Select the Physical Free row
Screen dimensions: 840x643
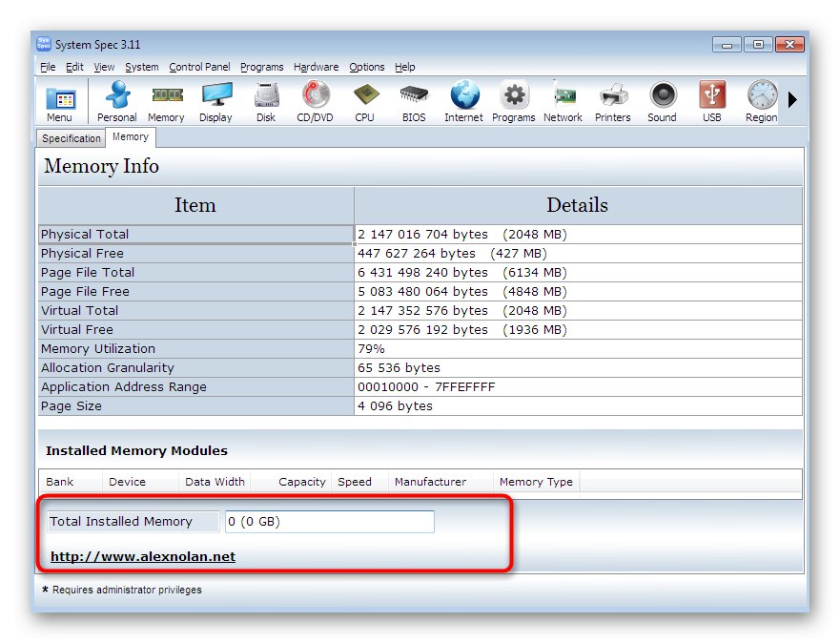pos(420,254)
